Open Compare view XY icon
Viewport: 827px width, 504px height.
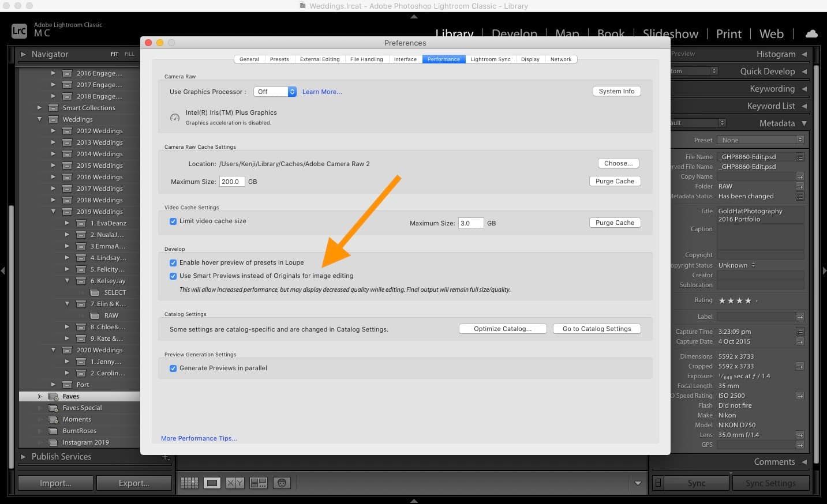235,483
